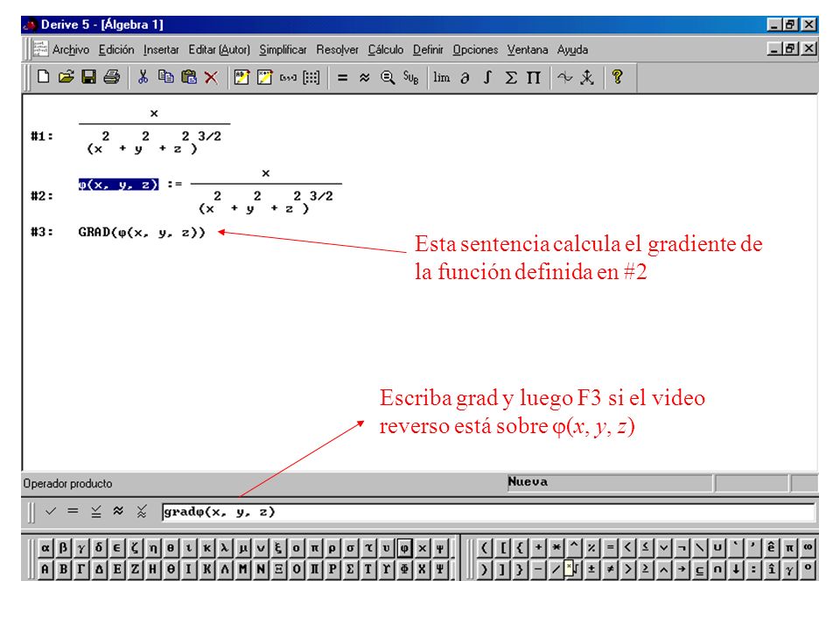Insert lowercase beta β symbol
Viewport: 840px width, 630px height.
point(63,548)
